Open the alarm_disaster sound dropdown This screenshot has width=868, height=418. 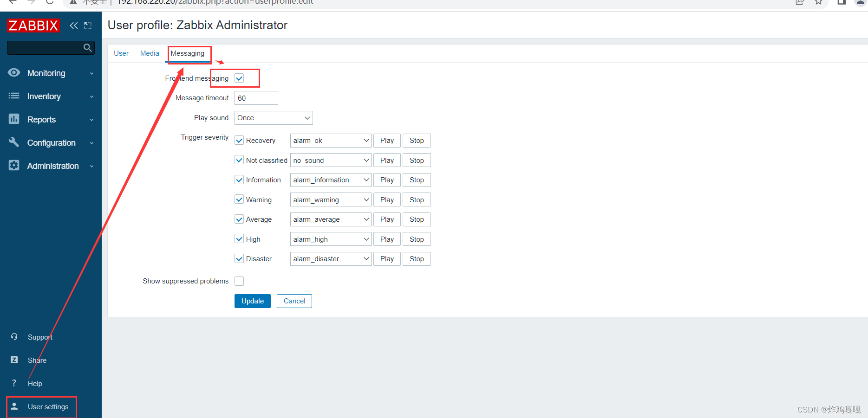click(331, 259)
